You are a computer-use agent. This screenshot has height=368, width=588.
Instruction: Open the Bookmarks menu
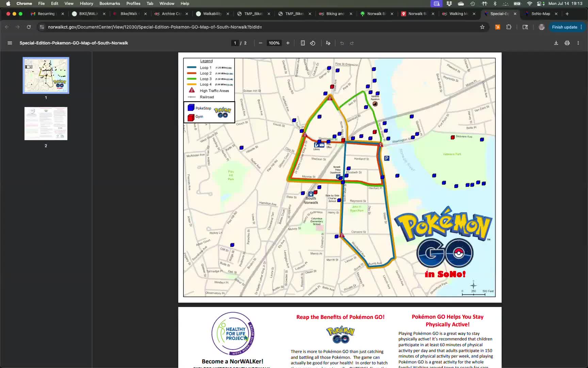(110, 3)
